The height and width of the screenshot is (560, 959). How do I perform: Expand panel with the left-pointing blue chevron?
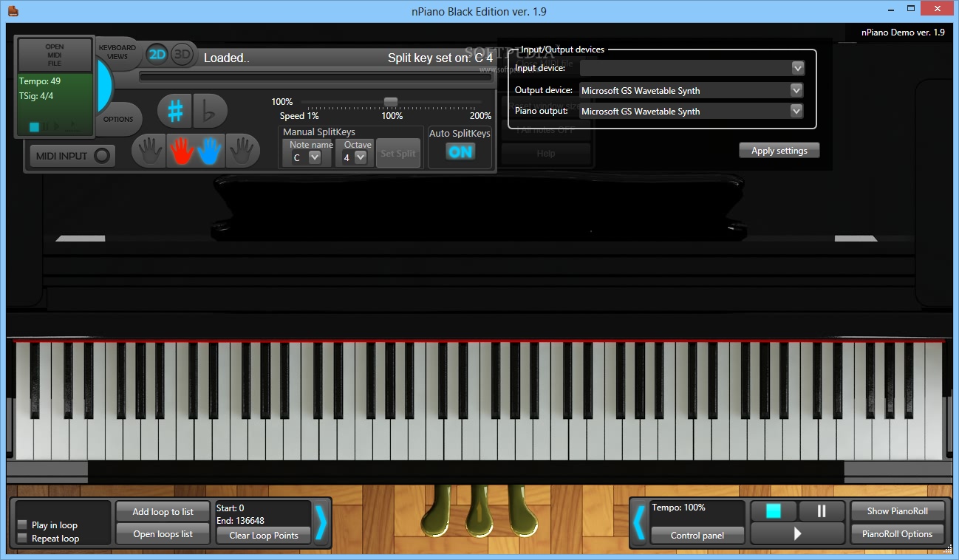point(640,523)
